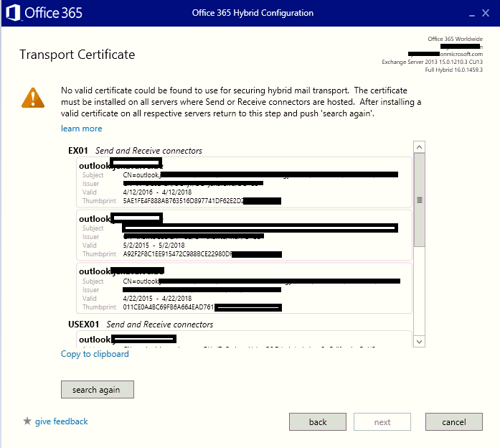
Task: Click the certificate list scrollbar thumb
Action: coord(420,200)
